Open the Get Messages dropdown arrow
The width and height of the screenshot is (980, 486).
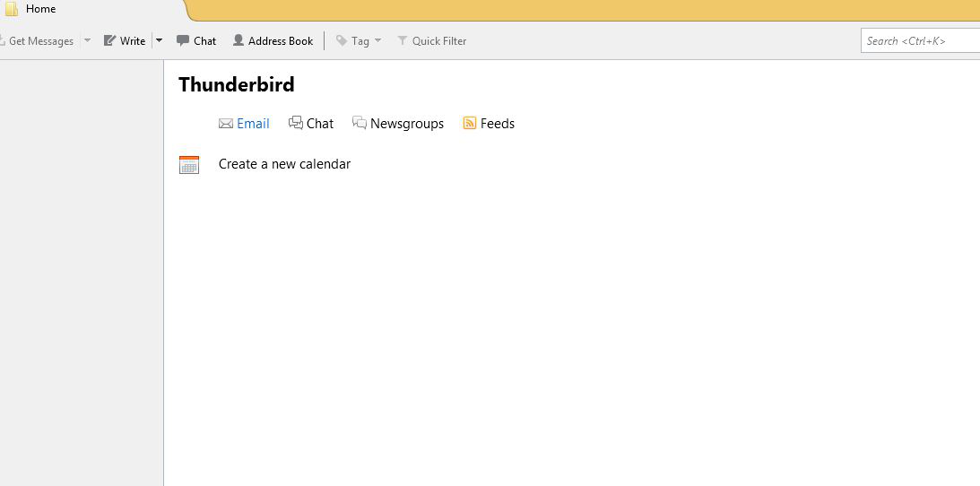pyautogui.click(x=88, y=40)
